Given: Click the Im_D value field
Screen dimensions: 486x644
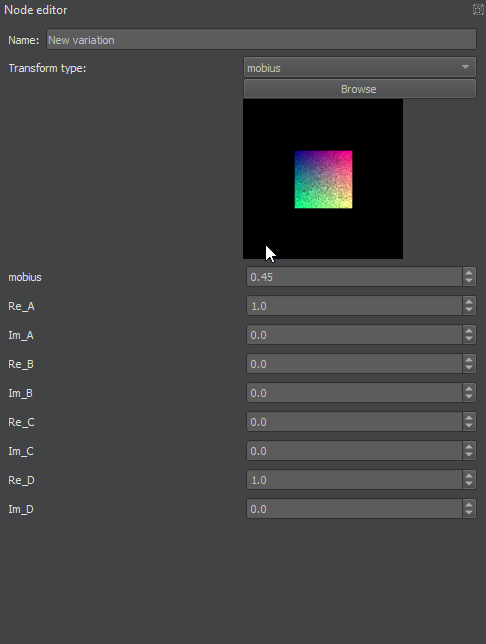Looking at the screenshot, I should (354, 509).
